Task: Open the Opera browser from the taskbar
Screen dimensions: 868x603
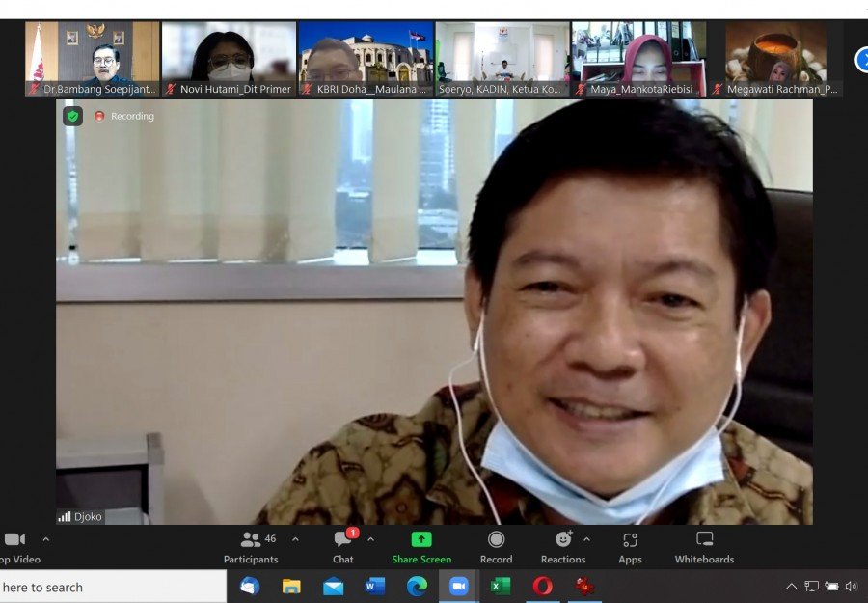Action: (x=542, y=586)
